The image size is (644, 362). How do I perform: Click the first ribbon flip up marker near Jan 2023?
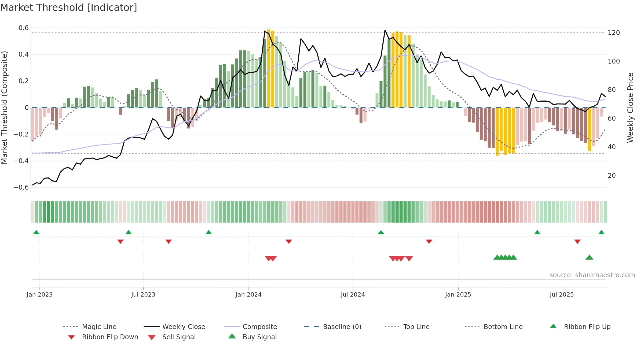tap(36, 232)
